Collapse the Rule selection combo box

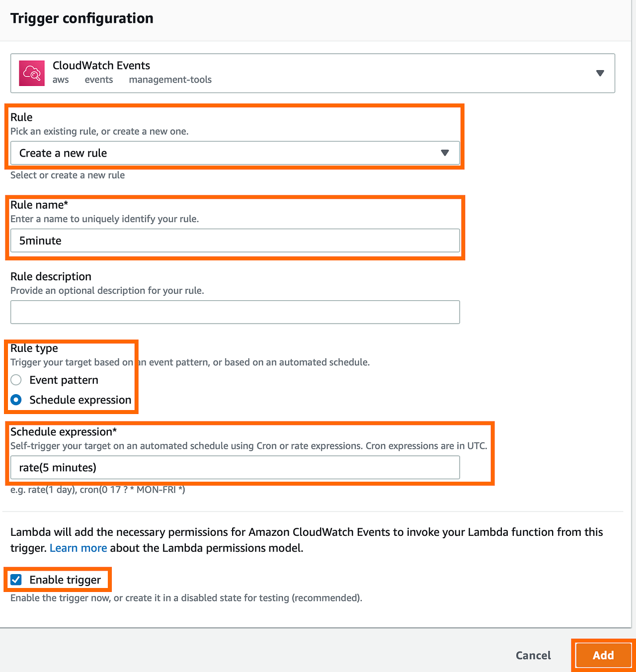tap(445, 153)
